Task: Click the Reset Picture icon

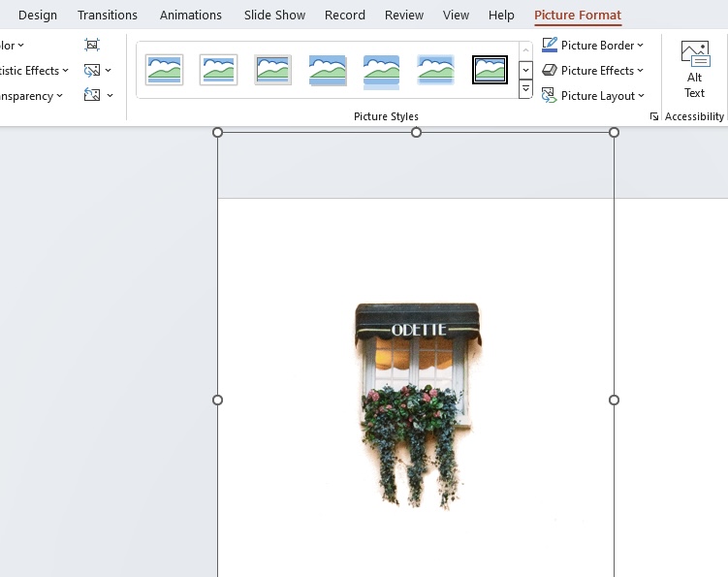Action: [92, 95]
